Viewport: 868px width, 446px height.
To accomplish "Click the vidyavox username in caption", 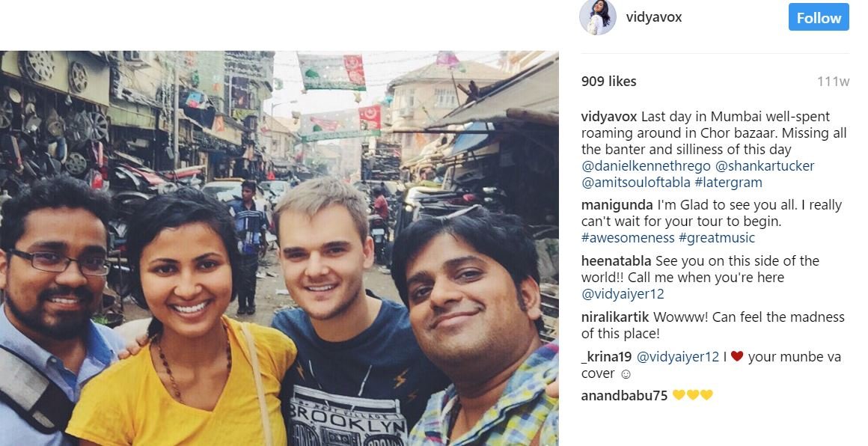I will (609, 117).
